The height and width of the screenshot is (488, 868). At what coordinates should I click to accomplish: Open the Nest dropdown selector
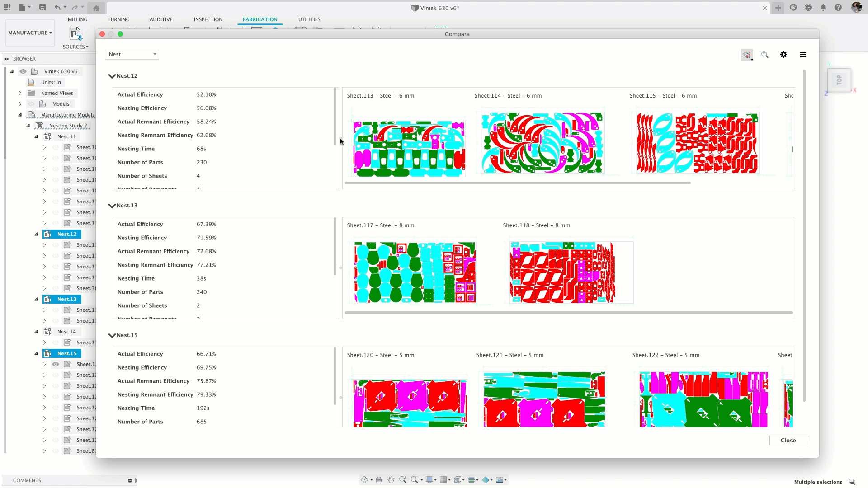(132, 54)
